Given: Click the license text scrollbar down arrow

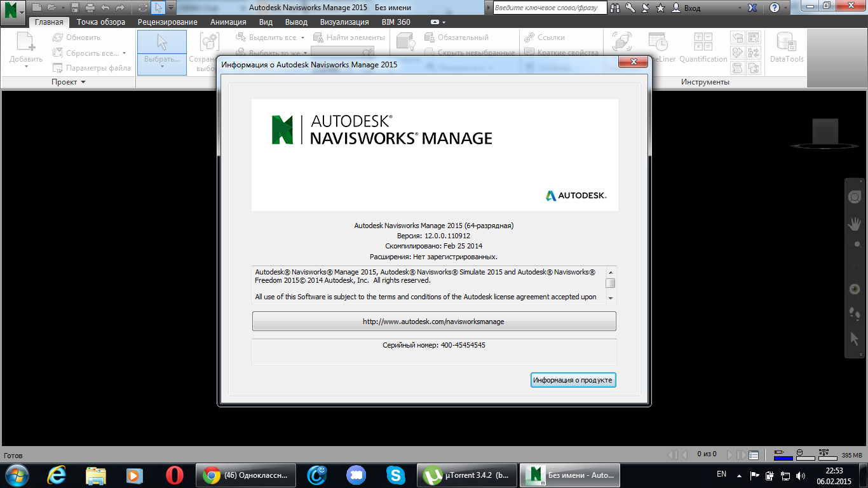Looking at the screenshot, I should (x=610, y=298).
